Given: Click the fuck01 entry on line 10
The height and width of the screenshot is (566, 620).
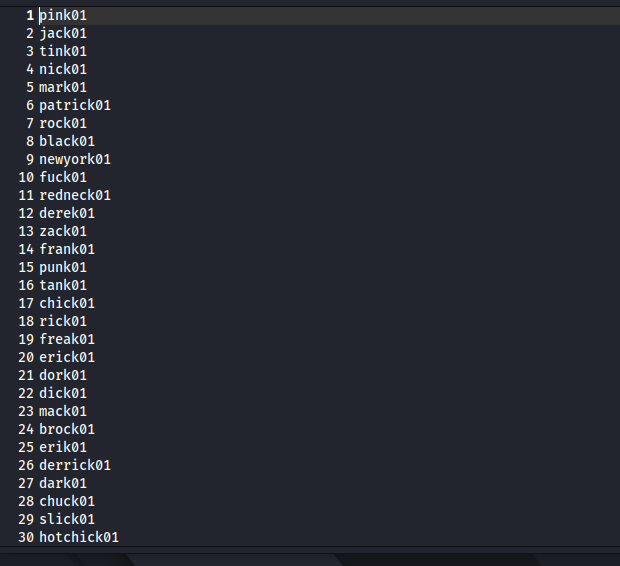Looking at the screenshot, I should 63,178.
